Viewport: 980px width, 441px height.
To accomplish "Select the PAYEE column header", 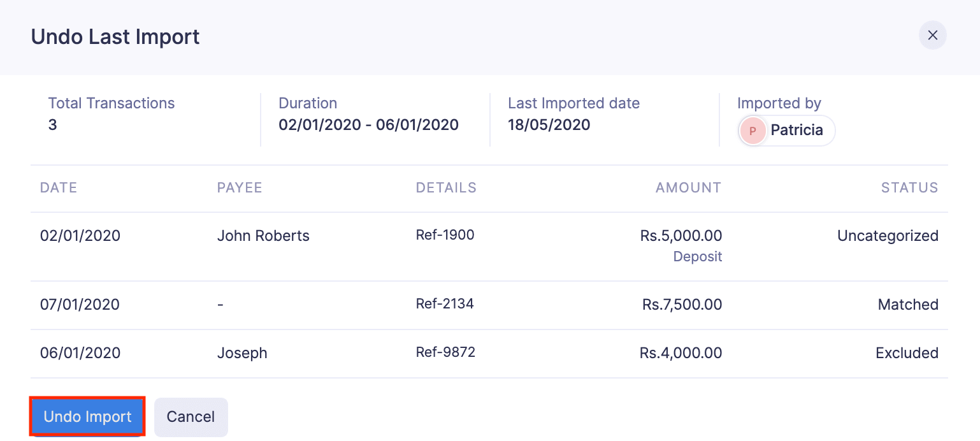I will [240, 188].
